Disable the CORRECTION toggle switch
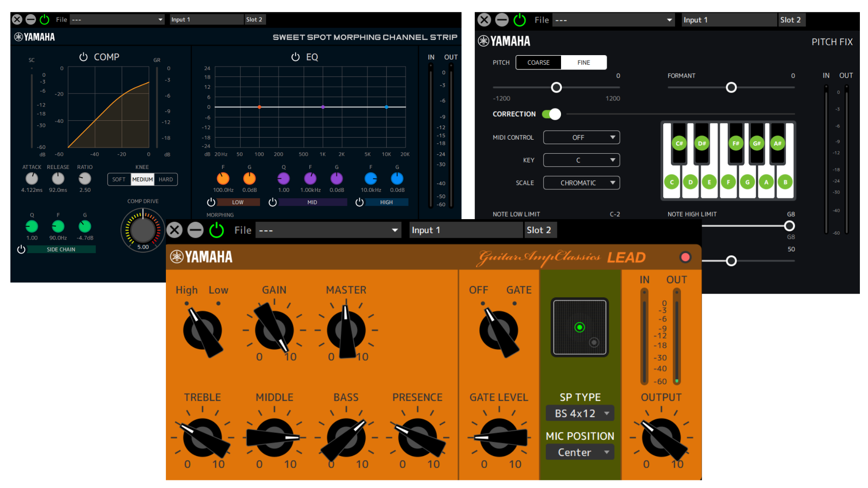Image resolution: width=868 pixels, height=488 pixels. (x=552, y=114)
